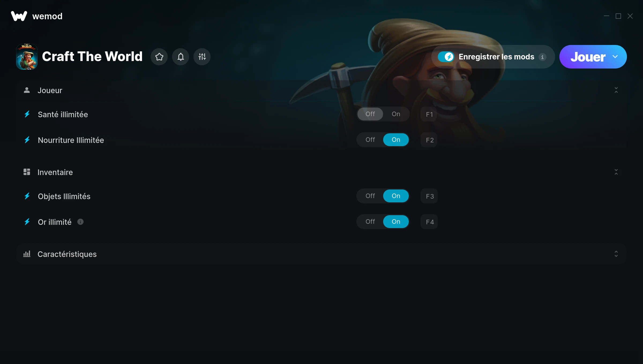Click the info icon next to Or illimité
The height and width of the screenshot is (364, 643).
[80, 222]
